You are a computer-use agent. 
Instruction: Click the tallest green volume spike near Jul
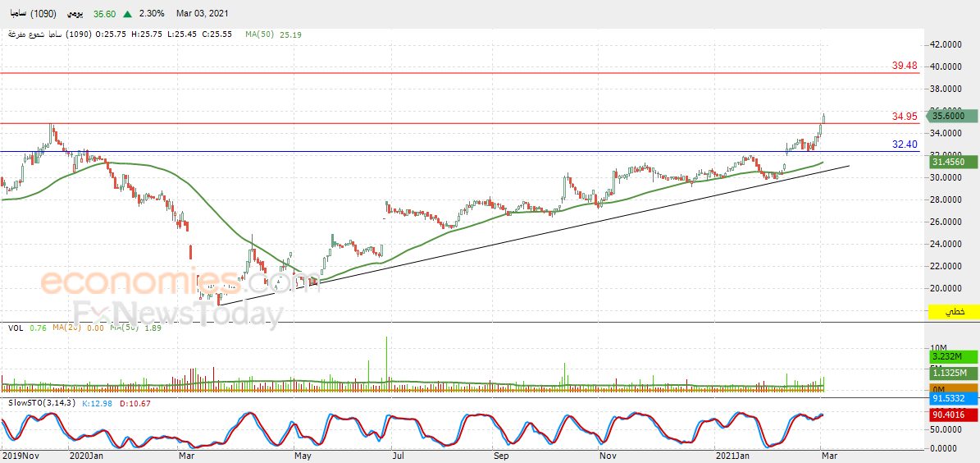(387, 364)
